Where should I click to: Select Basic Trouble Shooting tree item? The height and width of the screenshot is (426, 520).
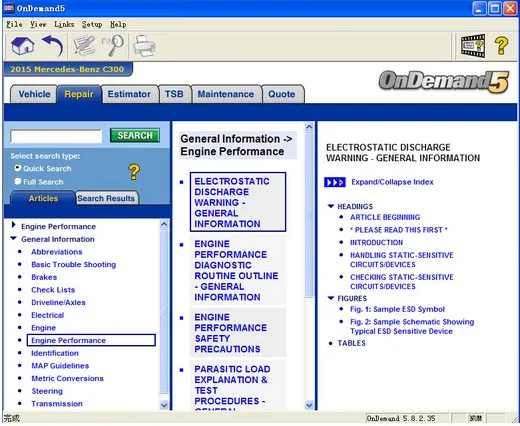pyautogui.click(x=74, y=265)
